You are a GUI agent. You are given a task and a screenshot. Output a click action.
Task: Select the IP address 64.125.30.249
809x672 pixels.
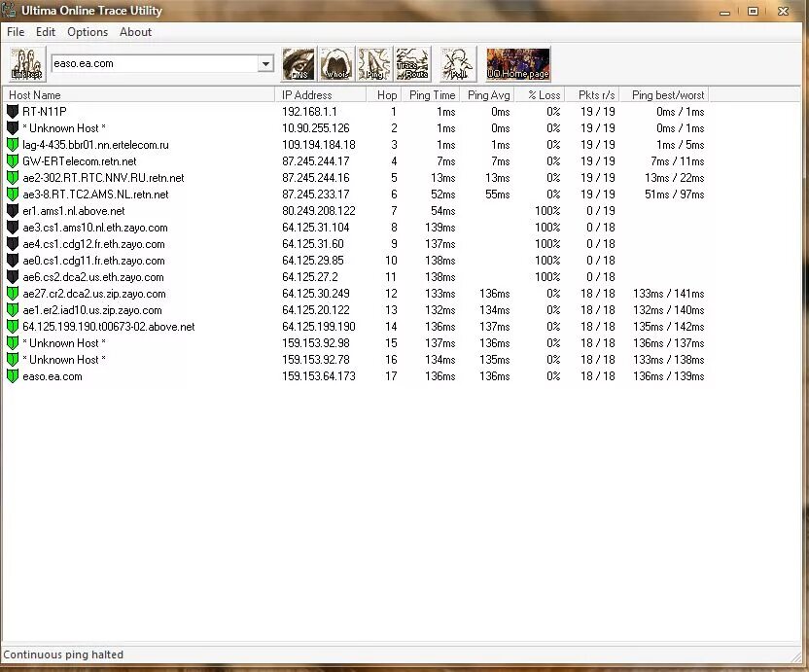click(x=316, y=293)
